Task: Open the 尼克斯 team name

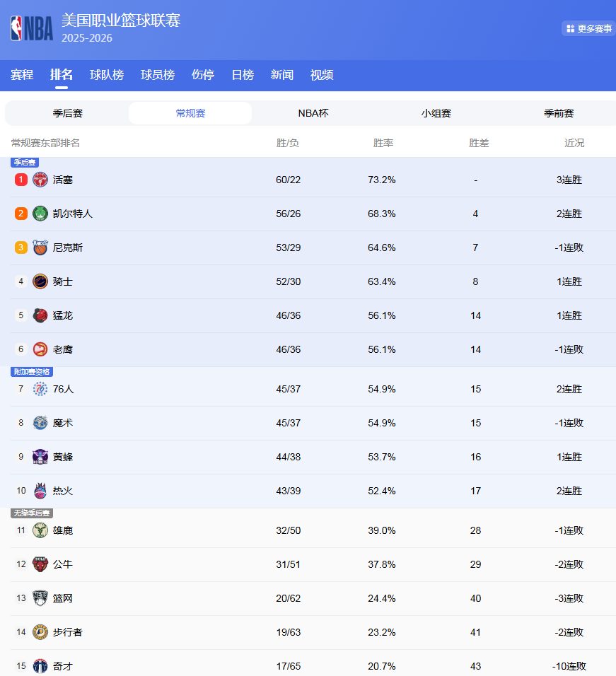Action: click(67, 247)
